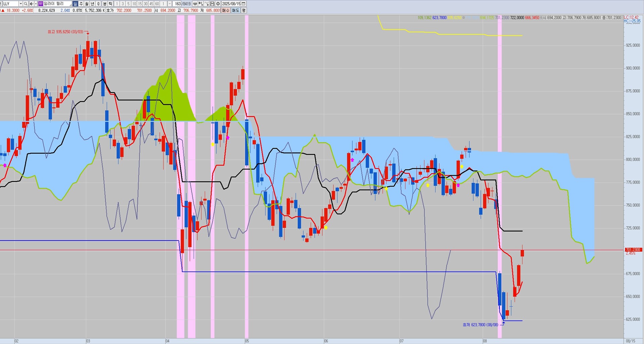Open chart settings gear icon

[218, 4]
